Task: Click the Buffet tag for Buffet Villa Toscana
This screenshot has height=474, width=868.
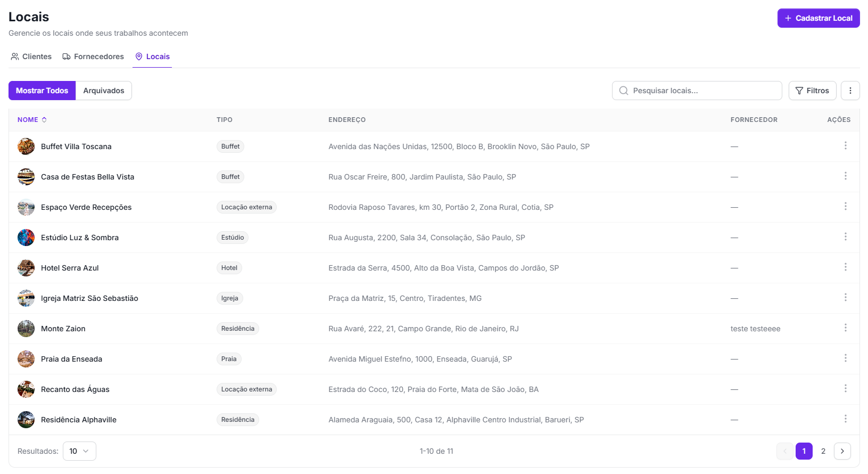Action: coord(230,146)
